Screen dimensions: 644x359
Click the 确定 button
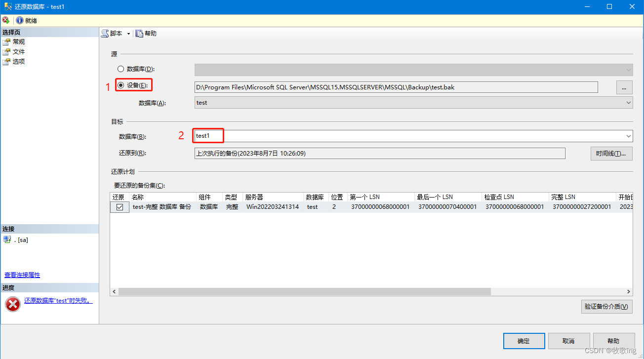point(524,341)
